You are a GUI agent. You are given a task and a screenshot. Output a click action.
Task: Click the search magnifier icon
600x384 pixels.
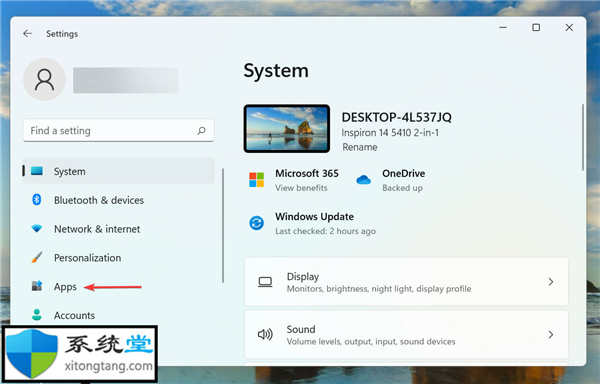tap(202, 131)
